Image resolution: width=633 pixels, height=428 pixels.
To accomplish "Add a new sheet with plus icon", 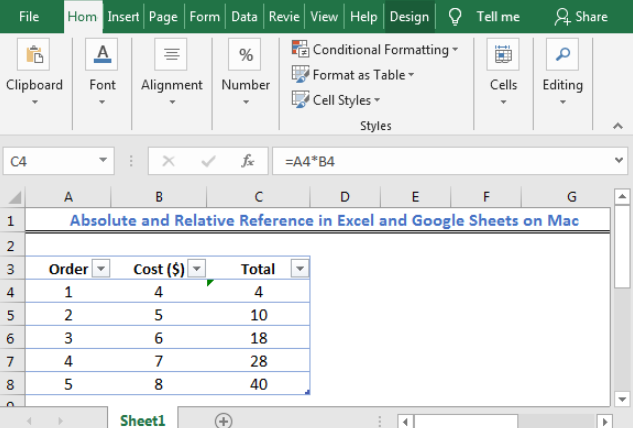I will [x=223, y=421].
